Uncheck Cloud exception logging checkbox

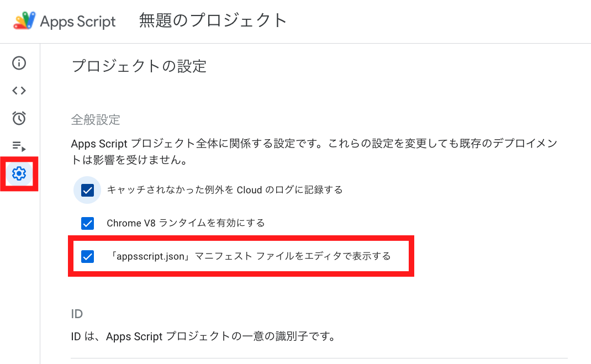[x=87, y=189]
